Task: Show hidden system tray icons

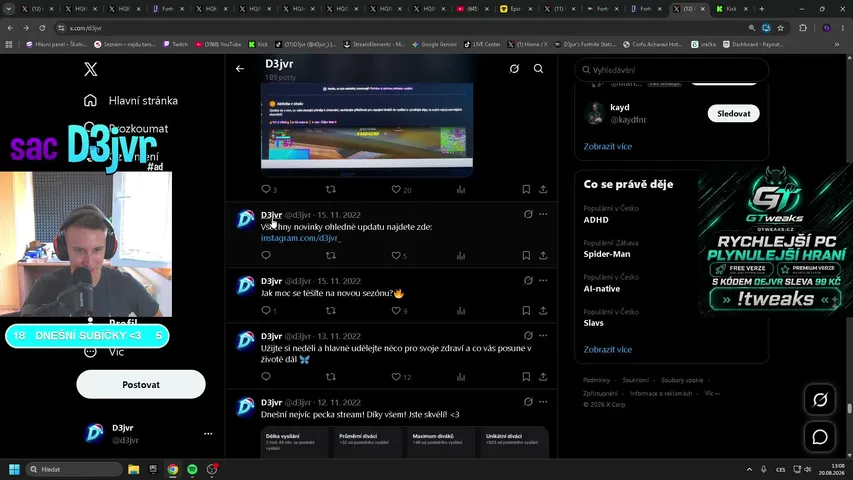Action: (749, 469)
